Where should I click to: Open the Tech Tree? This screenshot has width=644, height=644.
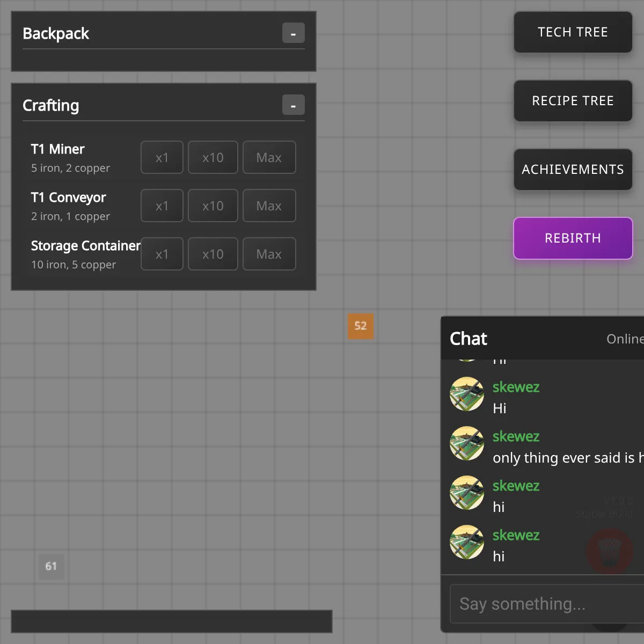click(573, 32)
